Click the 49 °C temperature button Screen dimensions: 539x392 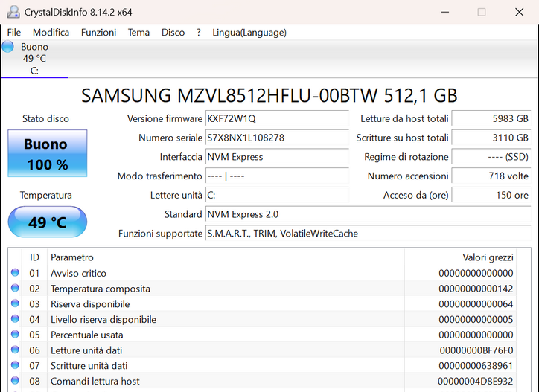pos(48,222)
